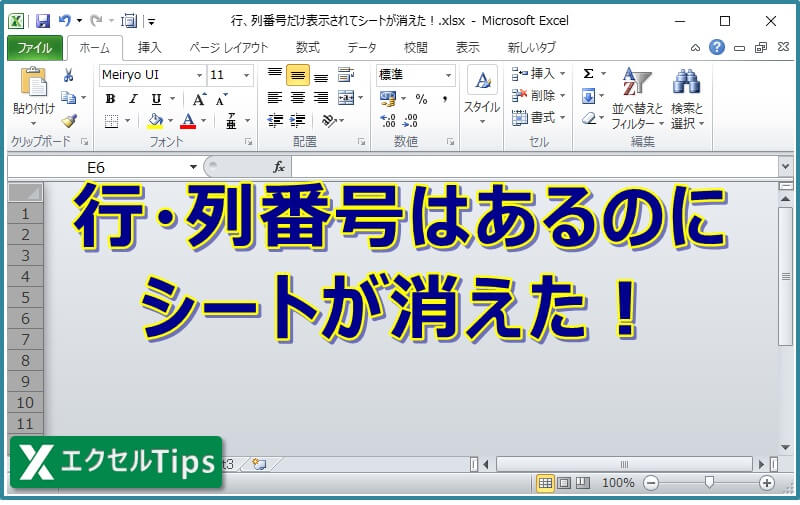Click the Select All corner button
Viewport: 800px width, 505px height.
tap(26, 193)
